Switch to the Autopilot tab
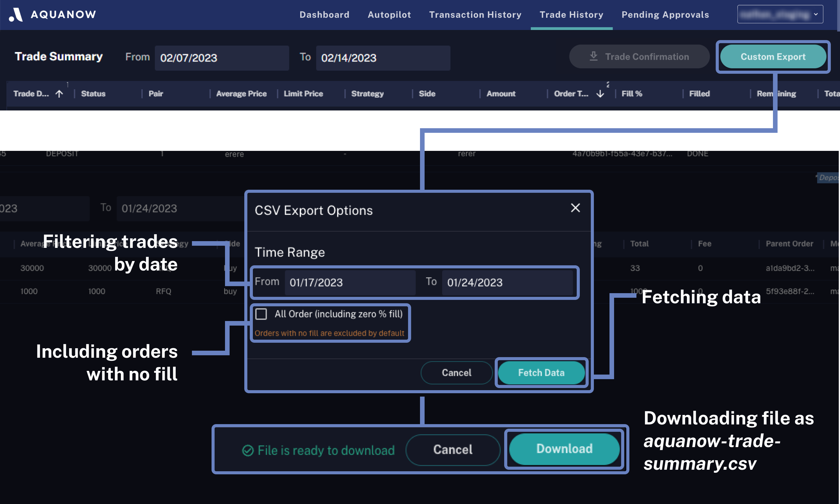The image size is (840, 504). pos(389,15)
